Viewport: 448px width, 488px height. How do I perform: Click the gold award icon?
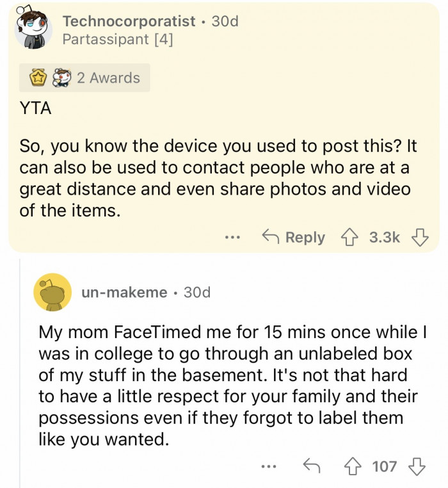(38, 78)
